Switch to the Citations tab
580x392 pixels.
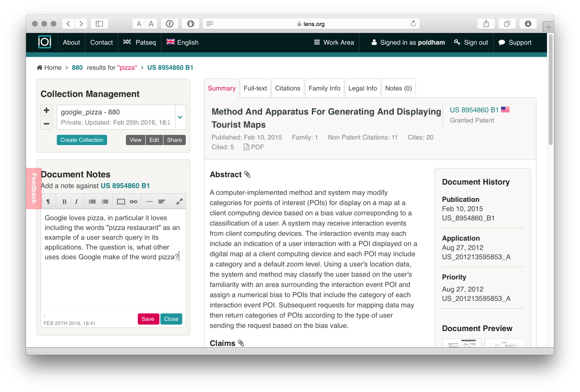click(288, 88)
